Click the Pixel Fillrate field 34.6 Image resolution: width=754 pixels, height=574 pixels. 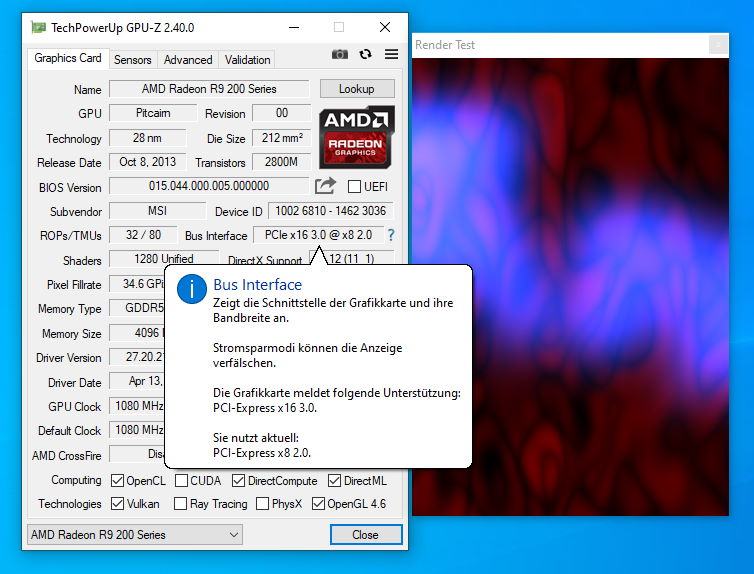pos(137,284)
